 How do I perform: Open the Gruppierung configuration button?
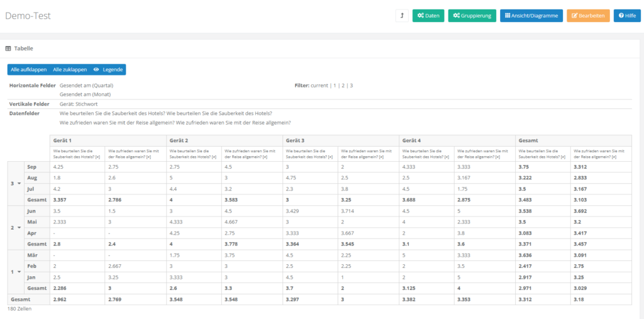point(472,16)
